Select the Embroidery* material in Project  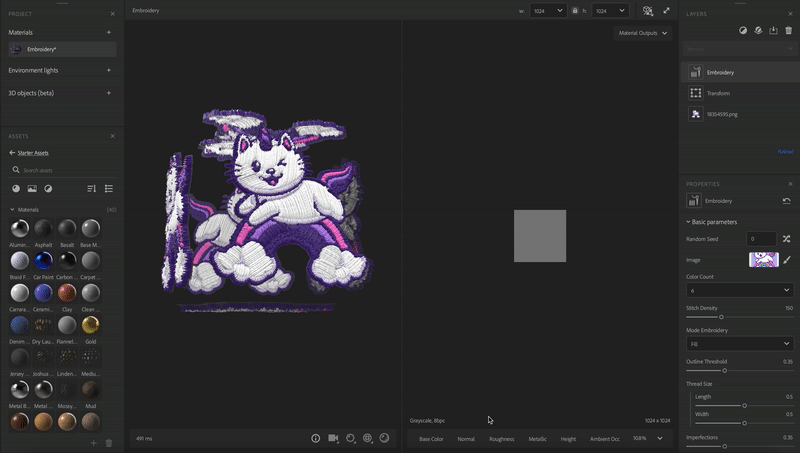[62, 49]
